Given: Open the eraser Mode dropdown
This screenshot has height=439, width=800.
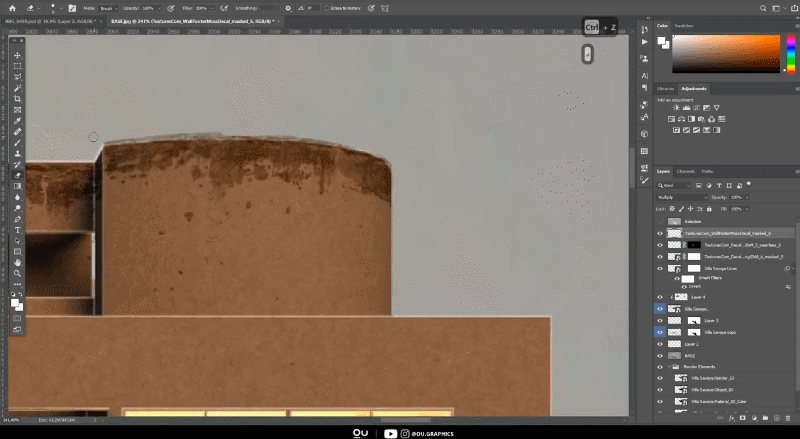Looking at the screenshot, I should tap(109, 6).
